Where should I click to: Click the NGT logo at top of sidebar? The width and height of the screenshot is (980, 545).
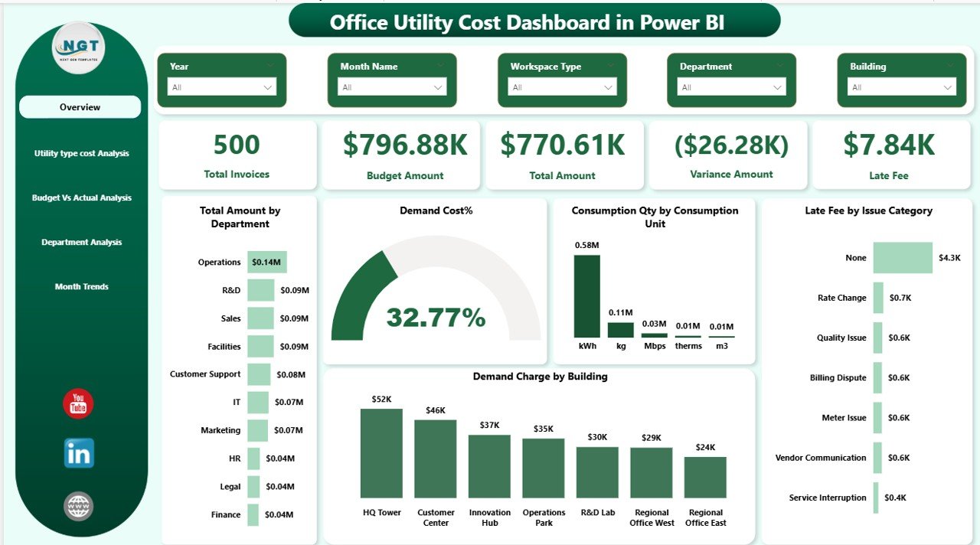point(79,48)
